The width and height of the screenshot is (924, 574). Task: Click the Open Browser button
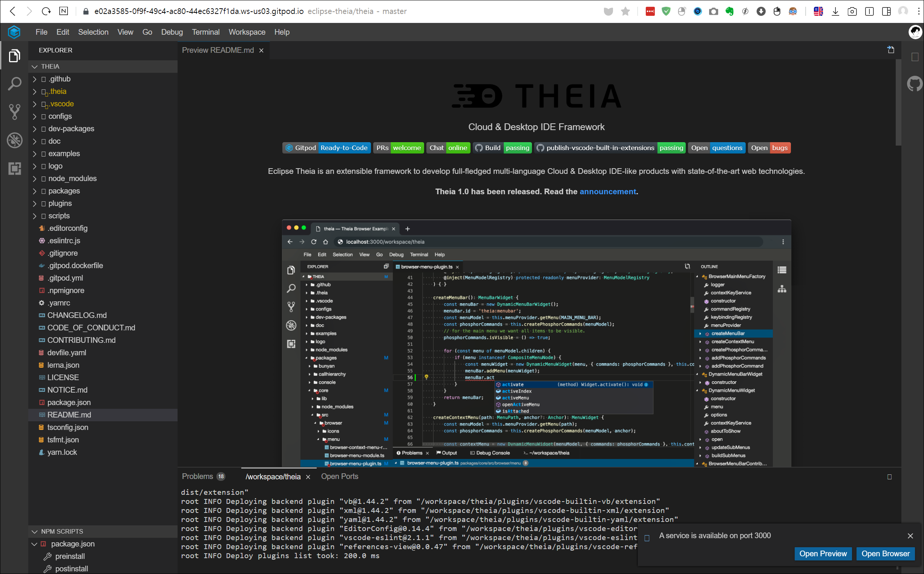[885, 554]
